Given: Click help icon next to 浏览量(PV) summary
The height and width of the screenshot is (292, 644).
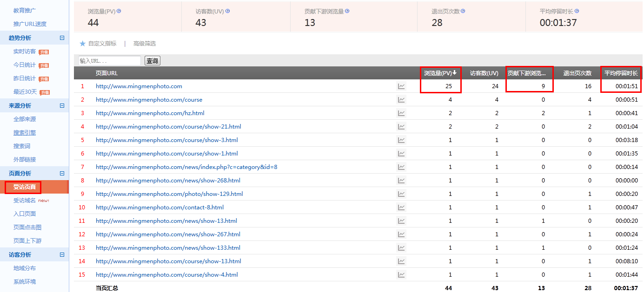Looking at the screenshot, I should (x=119, y=11).
